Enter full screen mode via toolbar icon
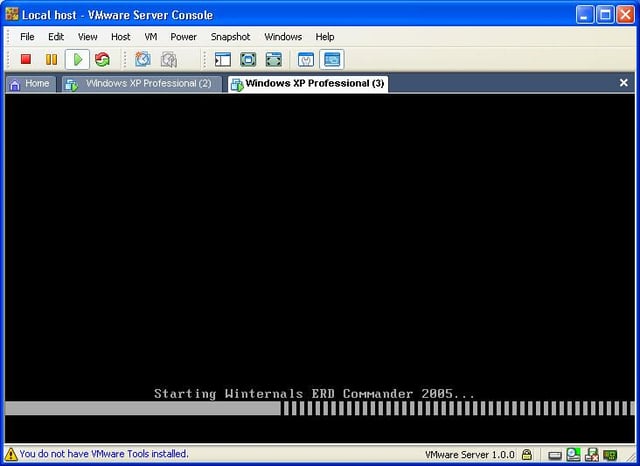Viewport: 640px width, 466px height. (248, 60)
